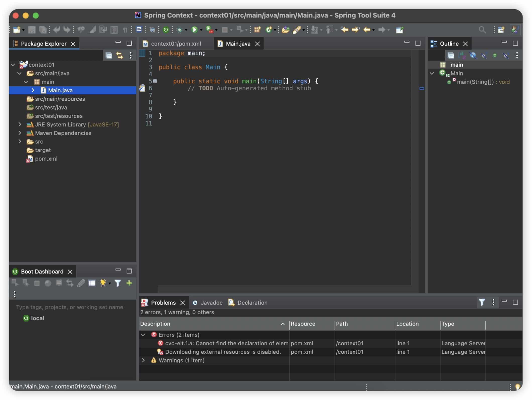Click the Toggle Block Selection (blue note) toolbar icon
The image size is (532, 400).
139,29
